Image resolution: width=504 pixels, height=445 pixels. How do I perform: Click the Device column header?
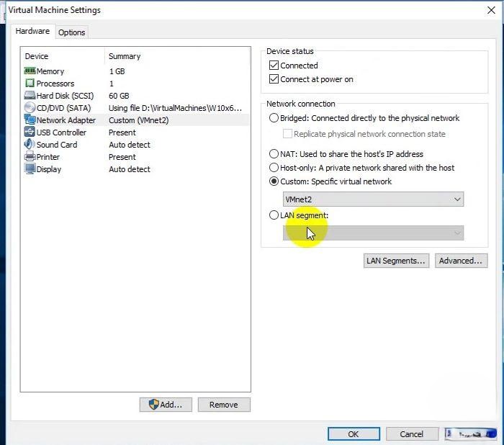point(37,56)
